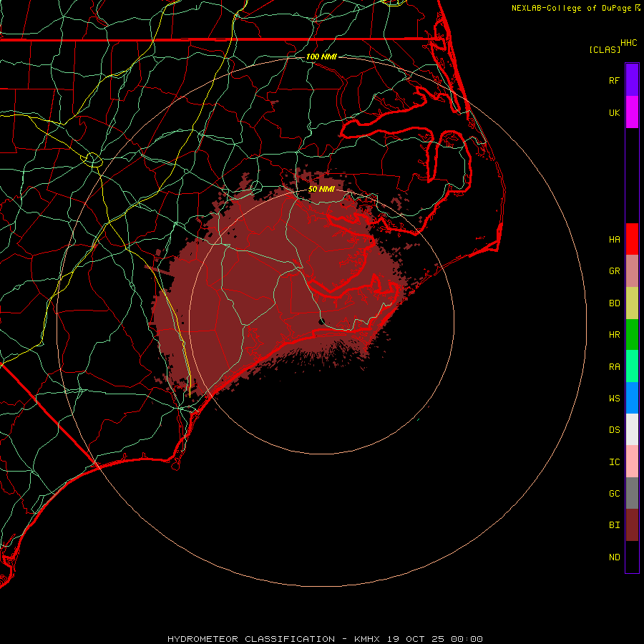
Task: Click the DS white legend swatch
Action: [x=632, y=429]
